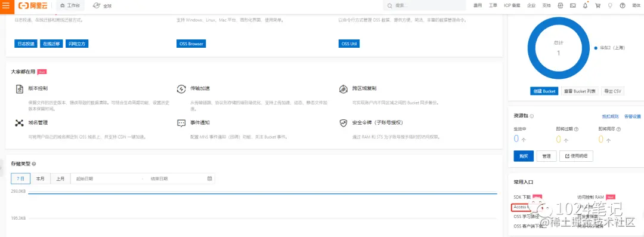Click the 事件通知 feature icon
The image size is (644, 237).
[181, 123]
